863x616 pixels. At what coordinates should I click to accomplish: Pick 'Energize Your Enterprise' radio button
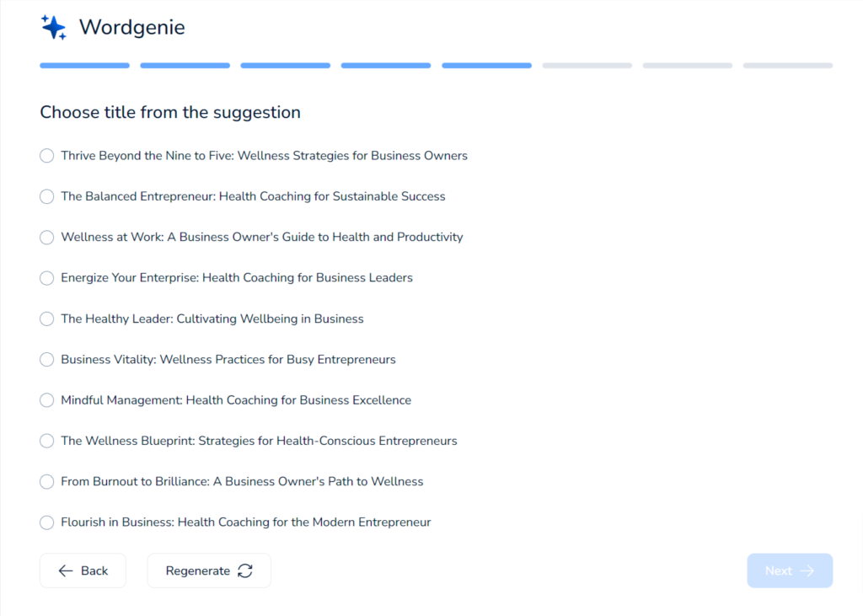coord(47,278)
